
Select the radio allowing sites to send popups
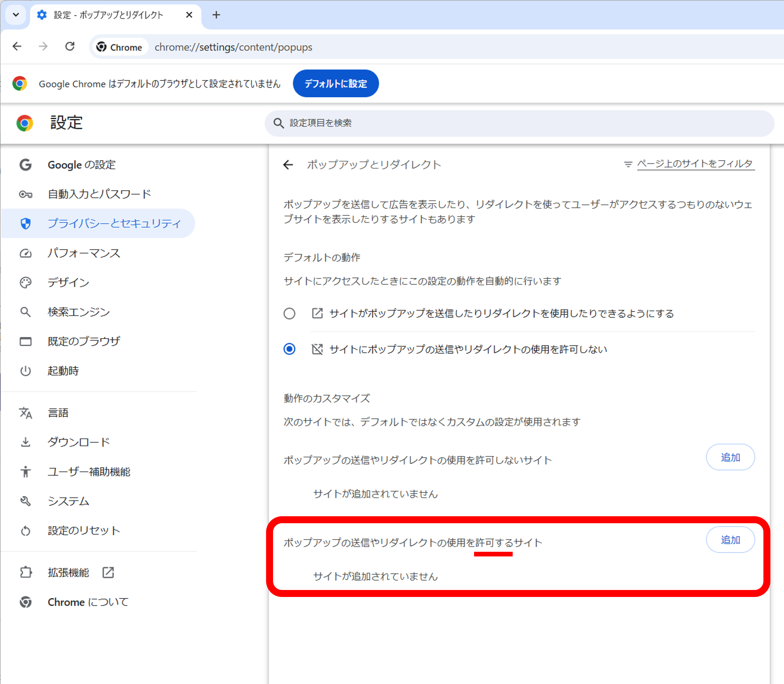pos(290,313)
